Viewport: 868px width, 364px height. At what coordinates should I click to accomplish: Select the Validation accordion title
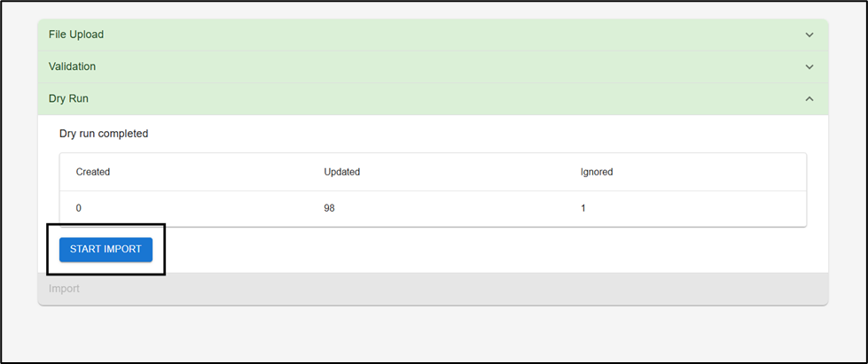point(72,66)
